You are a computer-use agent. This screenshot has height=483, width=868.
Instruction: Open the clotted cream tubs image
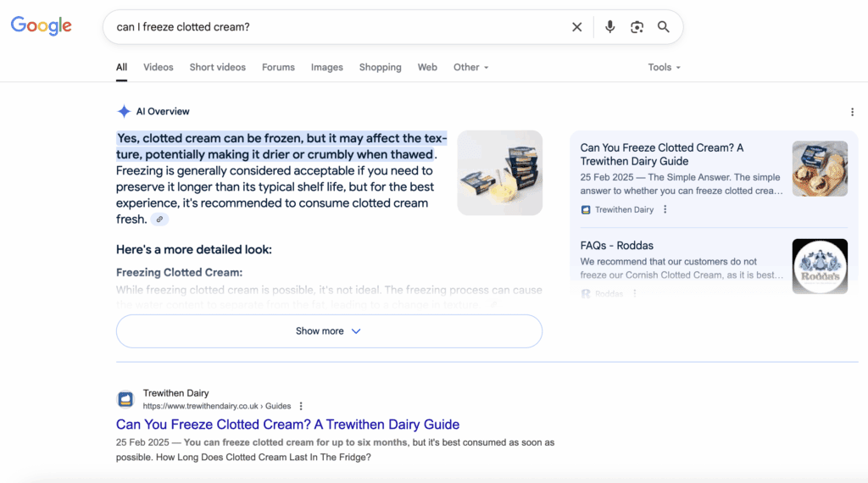500,173
